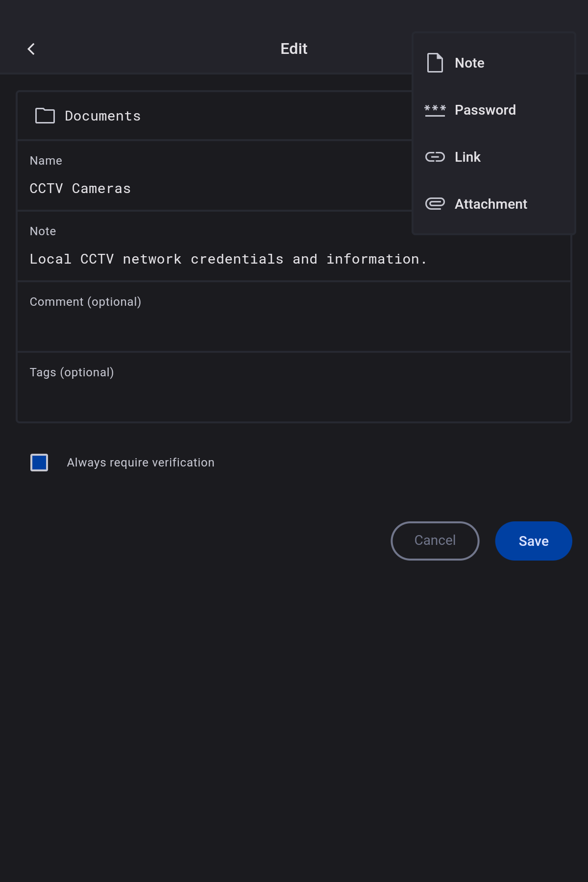Click into the Note text field
588x882 pixels.
point(228,259)
